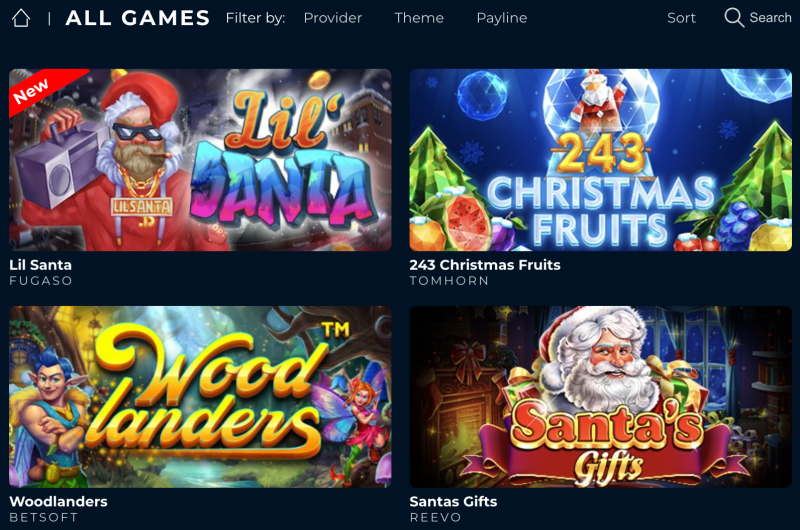800x530 pixels.
Task: Open the Lil Santa game thumbnail
Action: tap(200, 160)
